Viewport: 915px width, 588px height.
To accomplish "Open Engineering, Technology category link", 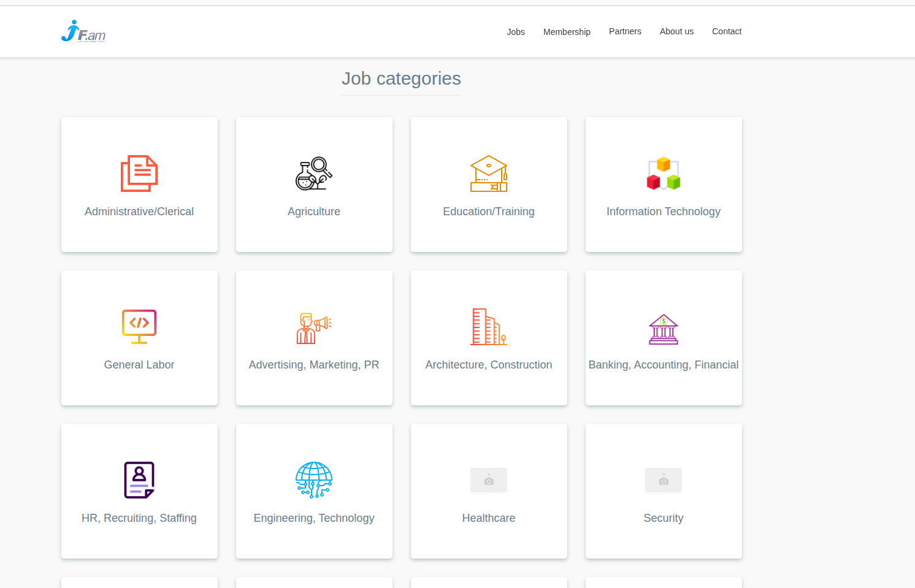I will point(314,518).
